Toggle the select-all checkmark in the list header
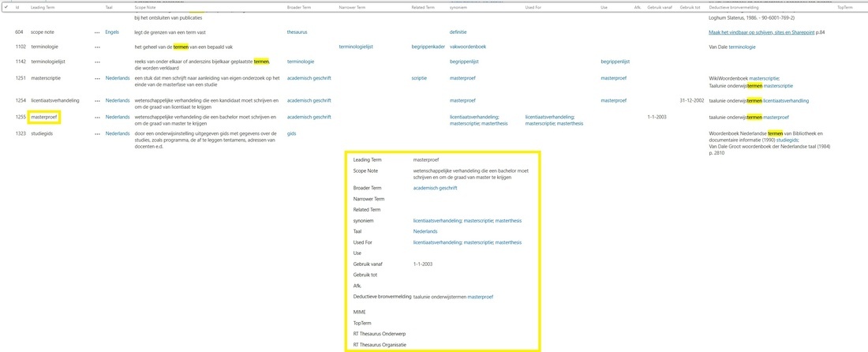 [6, 7]
